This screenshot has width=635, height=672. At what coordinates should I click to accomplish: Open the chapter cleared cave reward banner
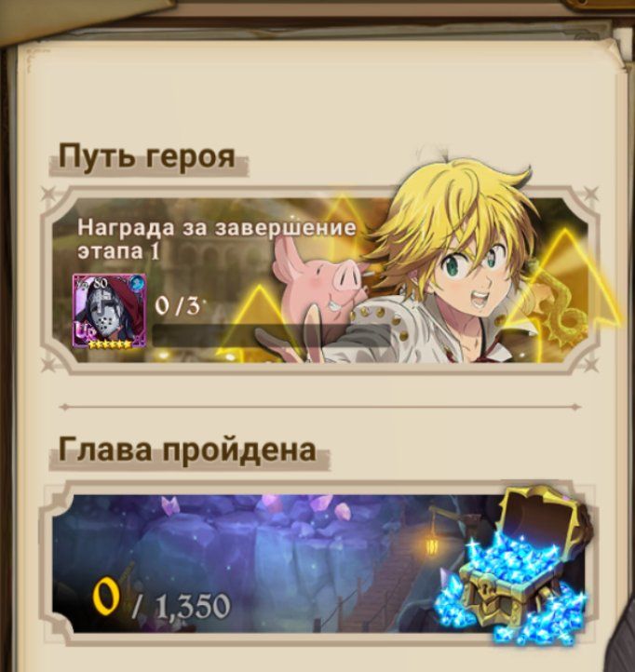click(x=317, y=564)
